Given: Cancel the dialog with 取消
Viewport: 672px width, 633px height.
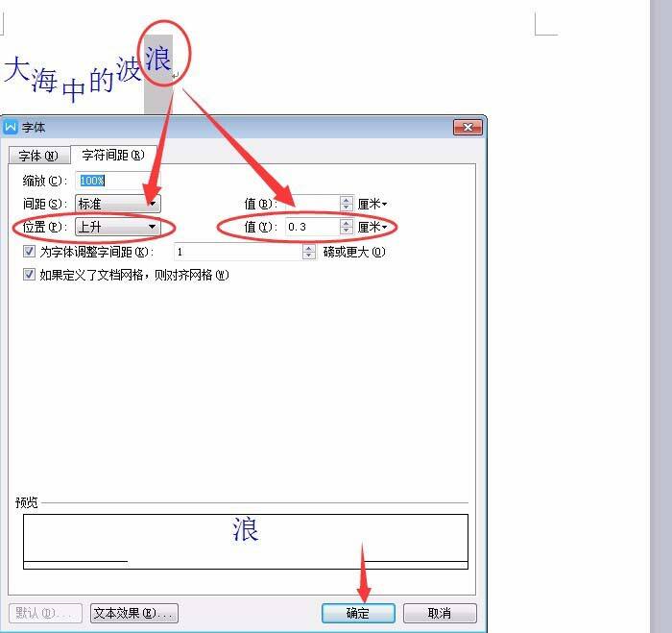Looking at the screenshot, I should (440, 613).
